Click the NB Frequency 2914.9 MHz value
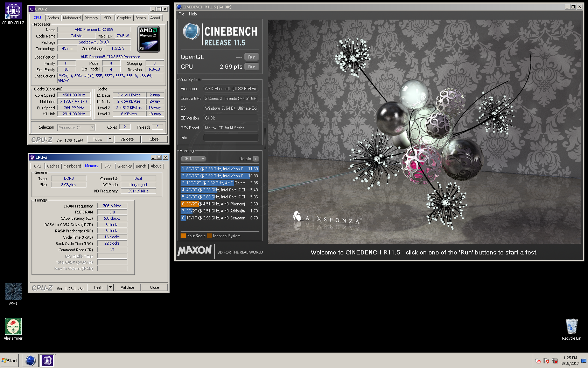 click(138, 191)
